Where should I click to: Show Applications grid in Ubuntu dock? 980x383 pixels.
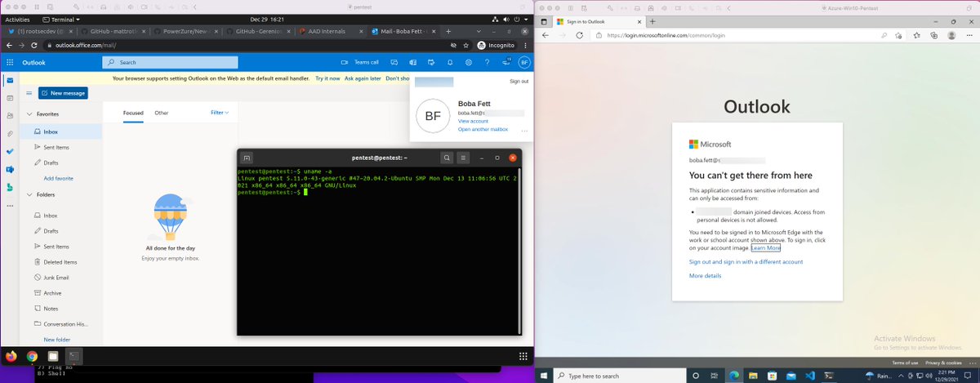pos(523,356)
